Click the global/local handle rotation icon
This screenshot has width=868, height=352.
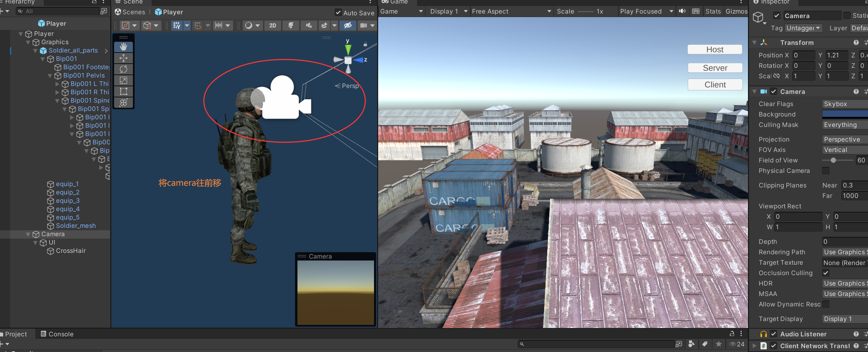[x=147, y=25]
